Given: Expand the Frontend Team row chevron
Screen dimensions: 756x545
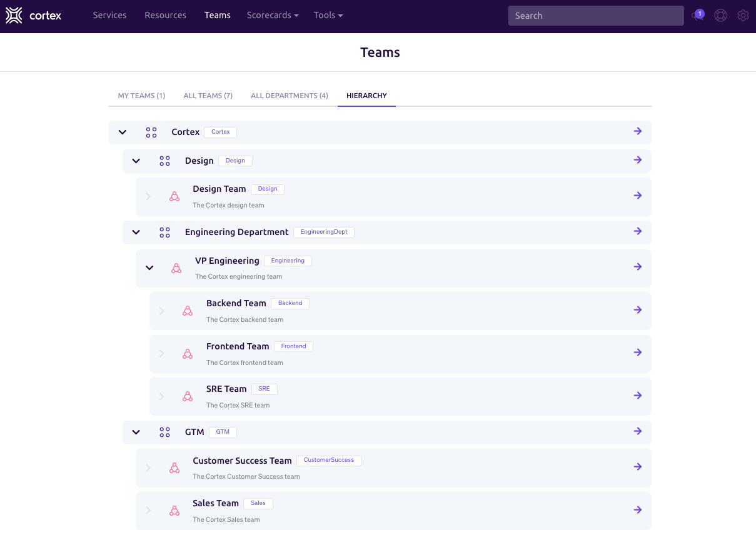Looking at the screenshot, I should coord(161,354).
